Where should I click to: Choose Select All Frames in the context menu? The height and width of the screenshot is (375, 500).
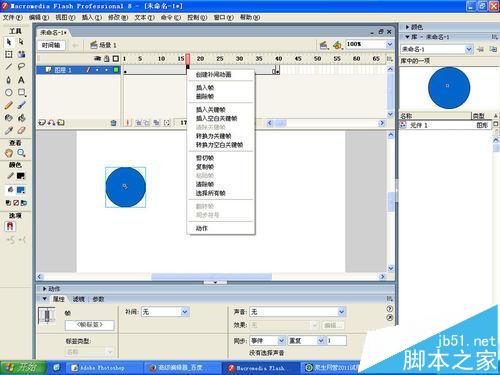(x=211, y=193)
